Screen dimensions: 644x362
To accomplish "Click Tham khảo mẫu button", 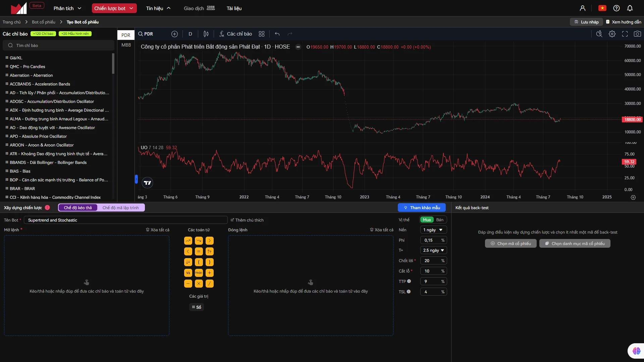I will click(x=422, y=208).
